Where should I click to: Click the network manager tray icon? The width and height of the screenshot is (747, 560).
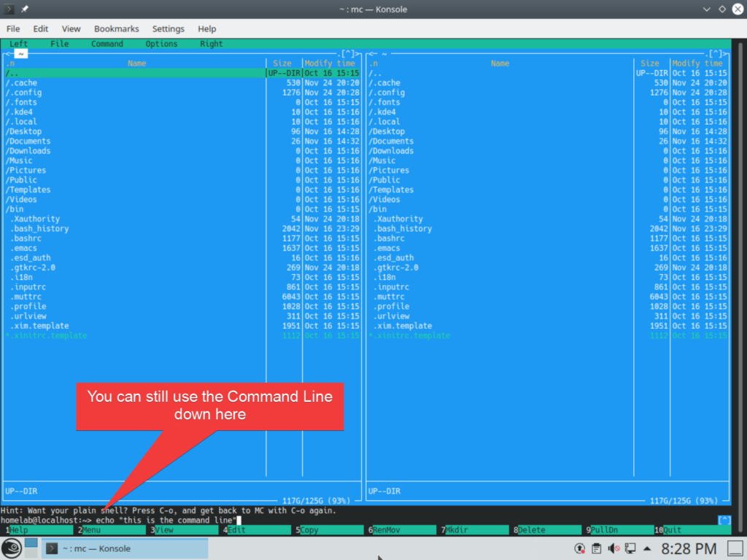631,548
